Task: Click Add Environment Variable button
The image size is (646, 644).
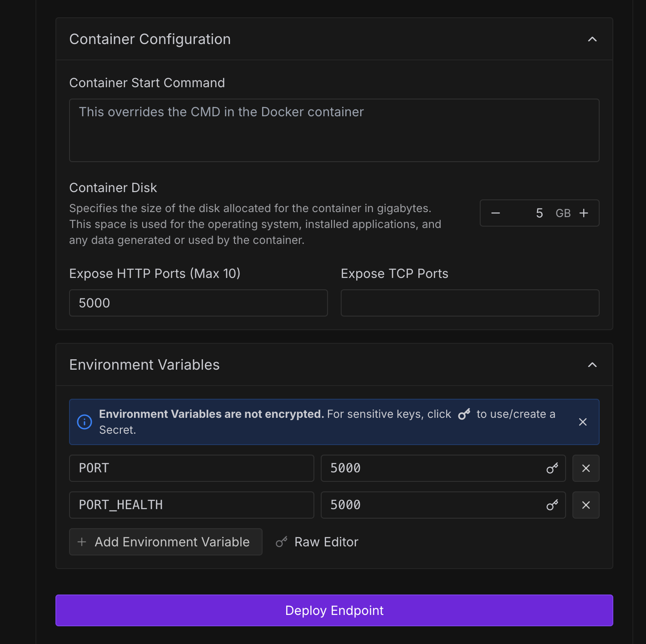Action: [x=165, y=542]
